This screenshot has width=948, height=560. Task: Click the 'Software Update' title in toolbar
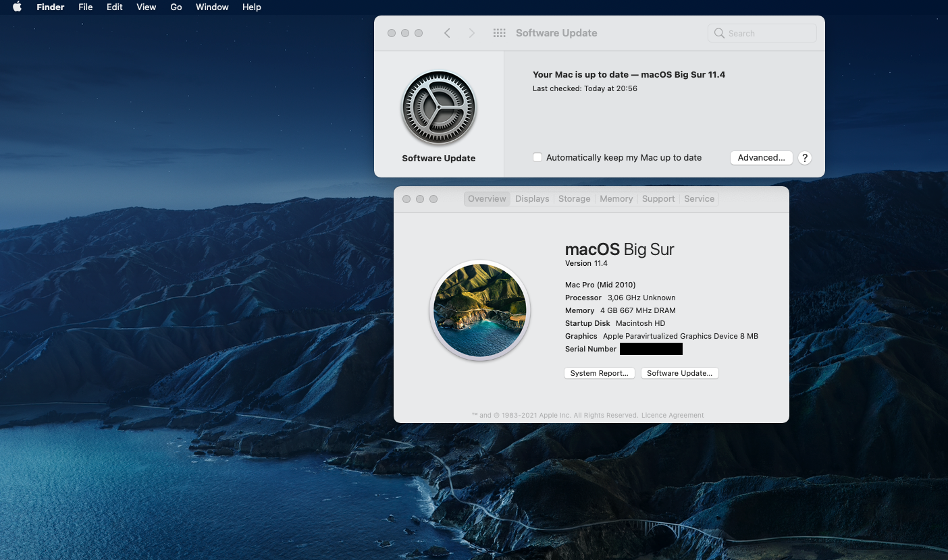coord(556,33)
